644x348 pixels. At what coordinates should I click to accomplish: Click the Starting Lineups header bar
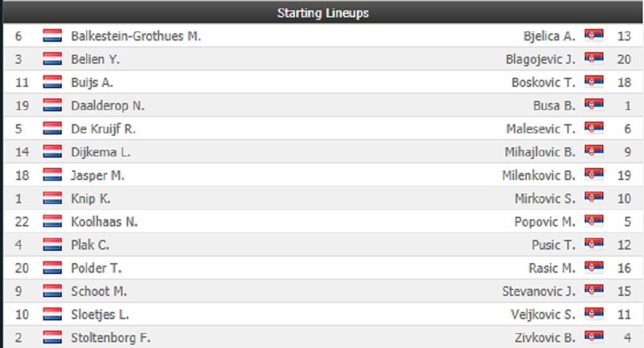(x=322, y=13)
